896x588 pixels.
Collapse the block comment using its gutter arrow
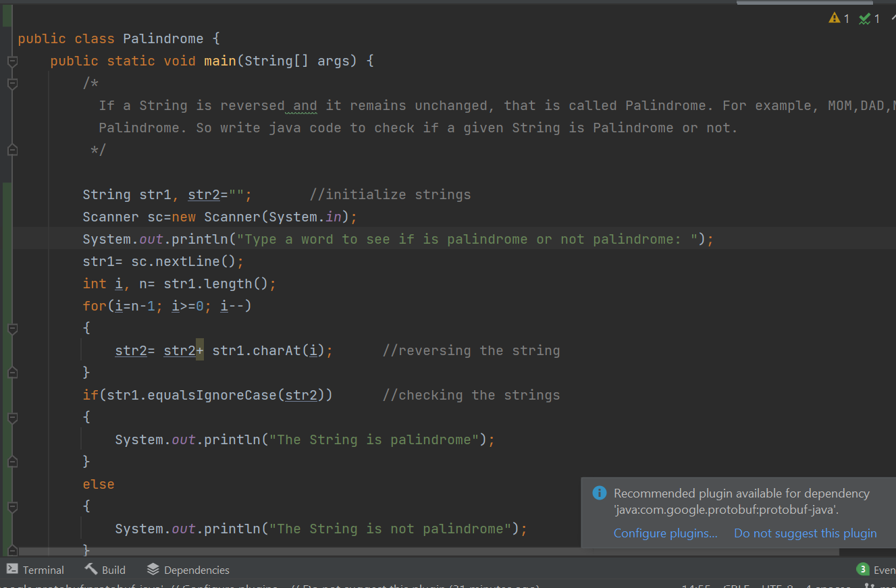click(x=12, y=84)
